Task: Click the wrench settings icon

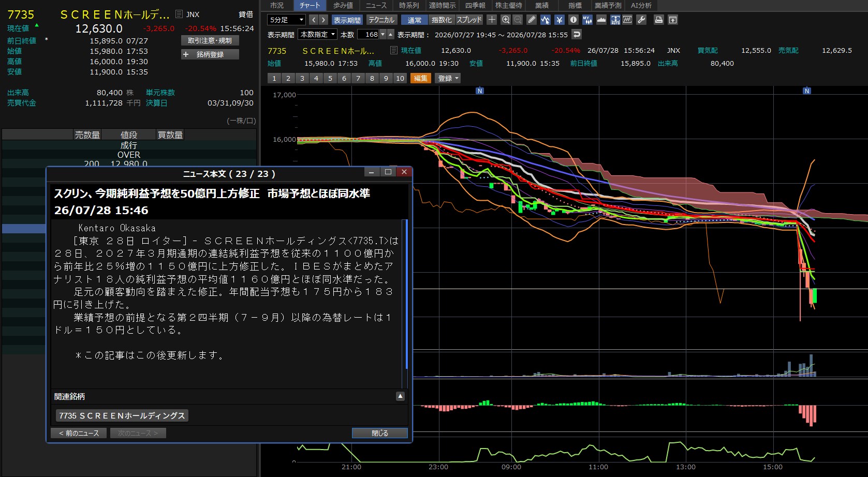Action: point(641,20)
